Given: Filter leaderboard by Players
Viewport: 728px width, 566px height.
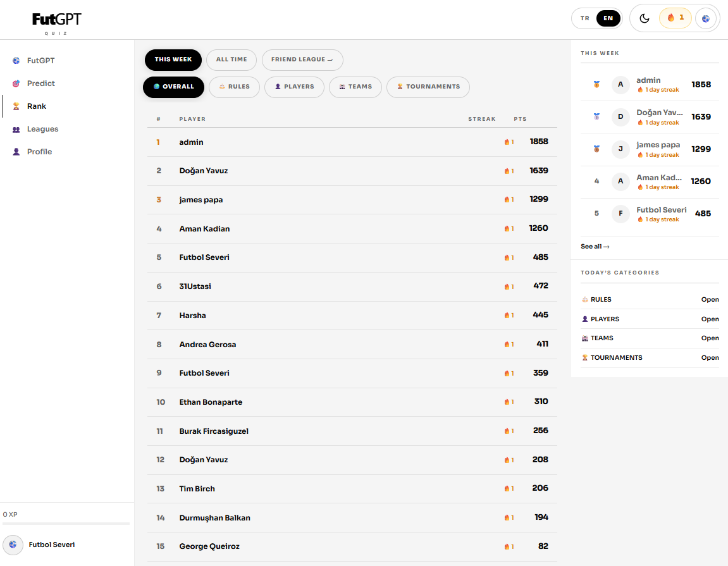Looking at the screenshot, I should [x=294, y=87].
